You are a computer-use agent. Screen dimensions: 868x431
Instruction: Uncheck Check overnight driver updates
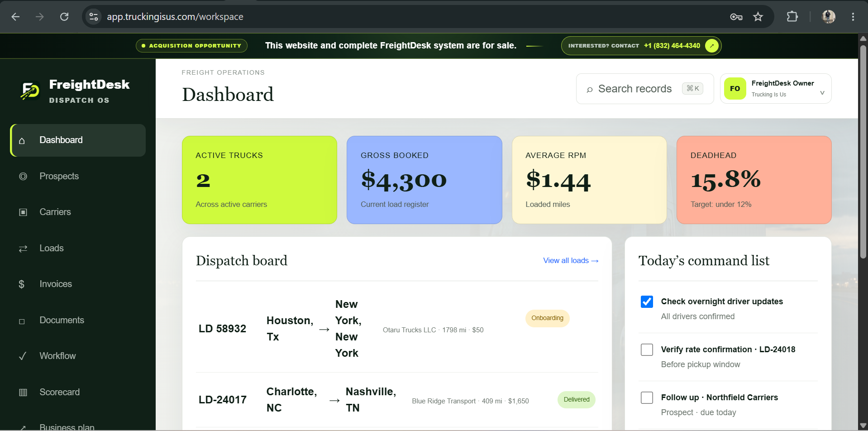pyautogui.click(x=647, y=302)
